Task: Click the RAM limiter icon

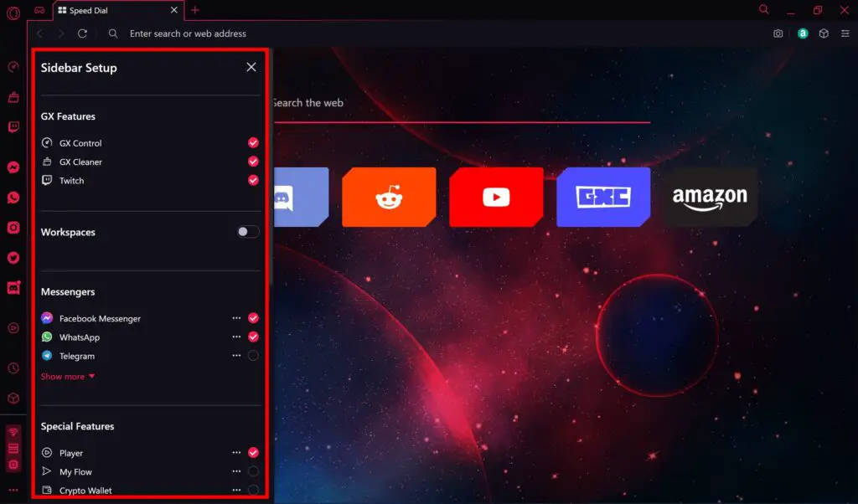Action: 13,449
